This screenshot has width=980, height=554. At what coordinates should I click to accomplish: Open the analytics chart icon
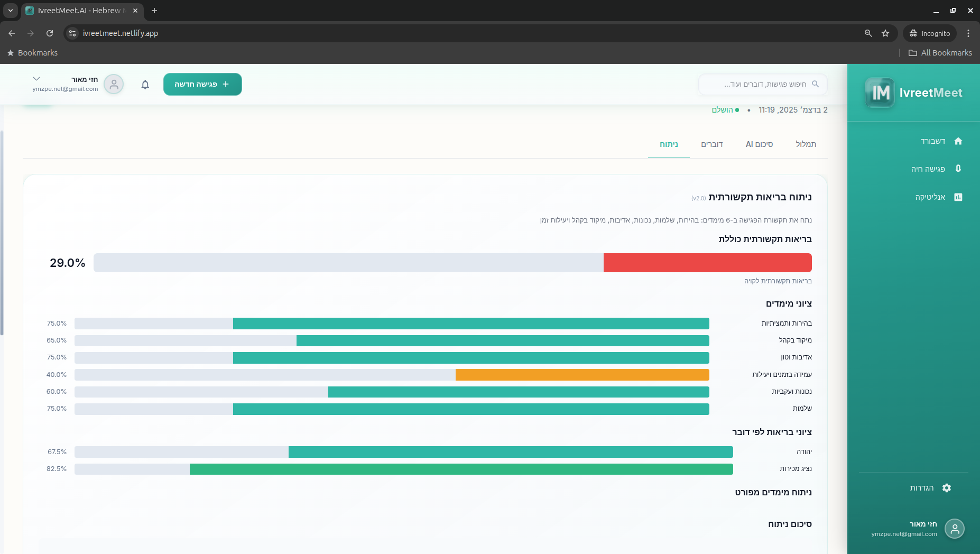point(958,197)
